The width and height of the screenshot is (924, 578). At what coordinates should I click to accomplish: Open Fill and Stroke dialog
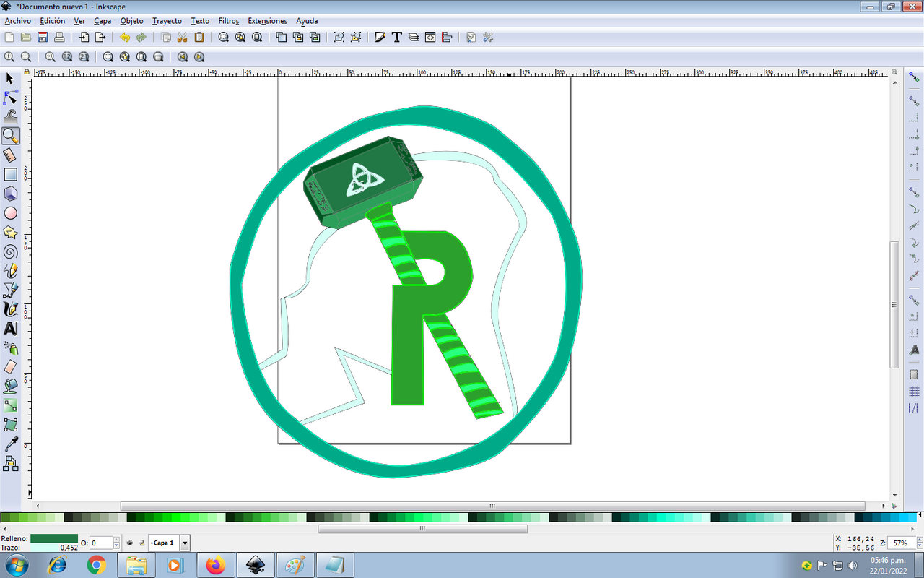point(380,38)
